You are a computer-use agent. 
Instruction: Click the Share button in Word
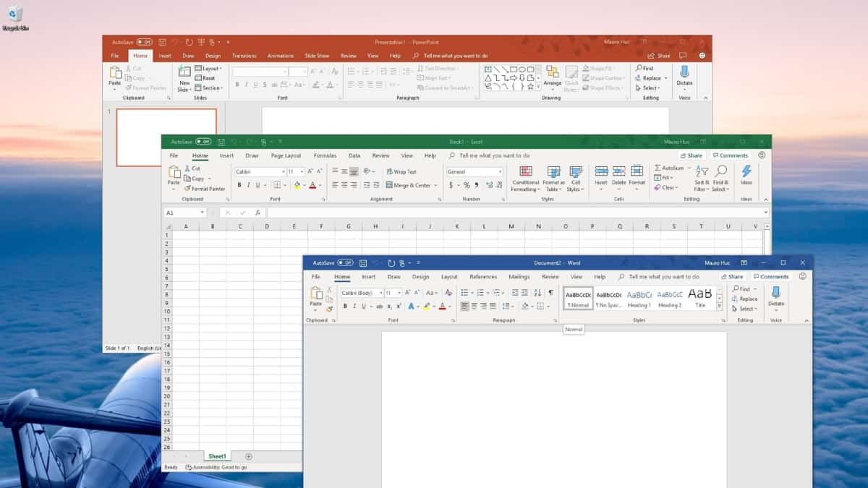731,277
